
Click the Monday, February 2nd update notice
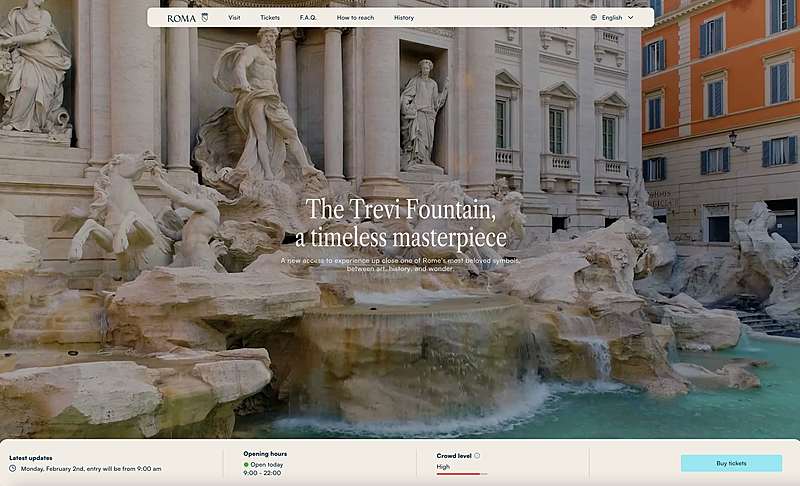click(90, 468)
